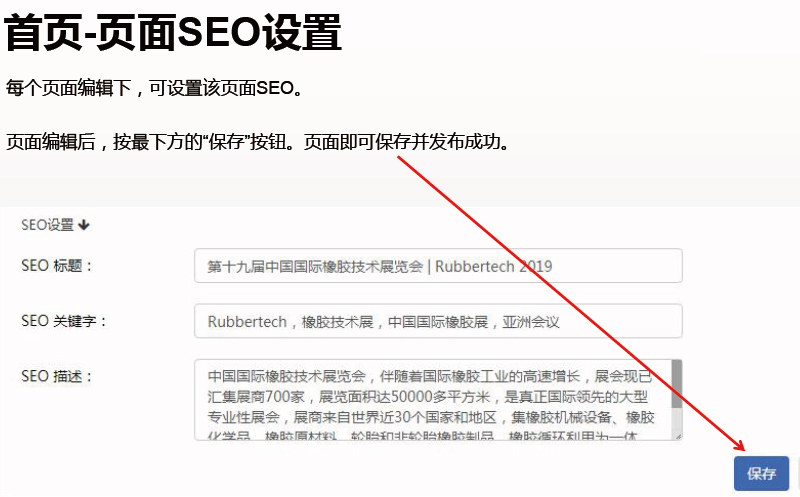
Task: Click the SEO 标题 label
Action: coord(56,266)
